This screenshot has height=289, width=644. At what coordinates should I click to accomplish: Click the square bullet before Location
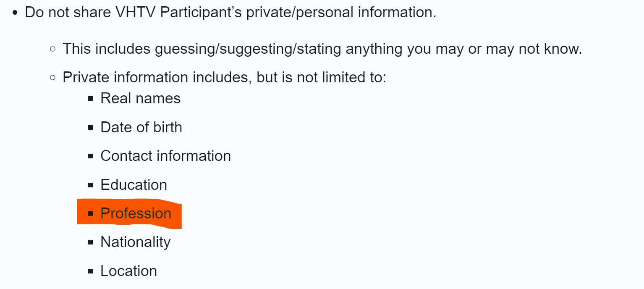[x=91, y=271]
